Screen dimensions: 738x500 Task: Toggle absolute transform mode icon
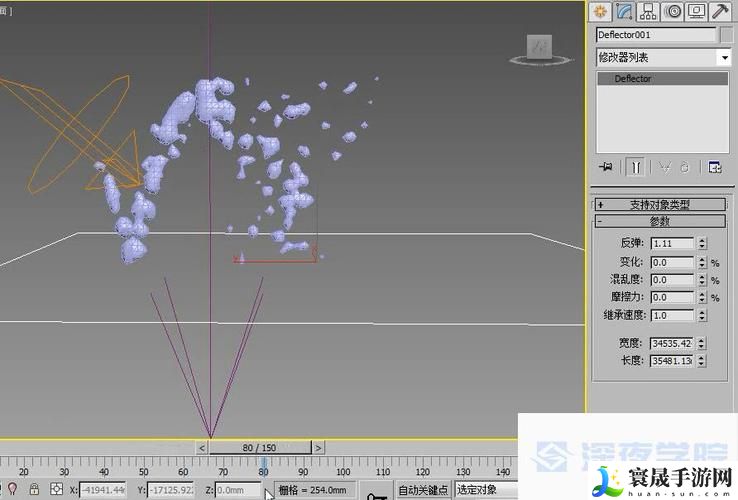coord(57,490)
